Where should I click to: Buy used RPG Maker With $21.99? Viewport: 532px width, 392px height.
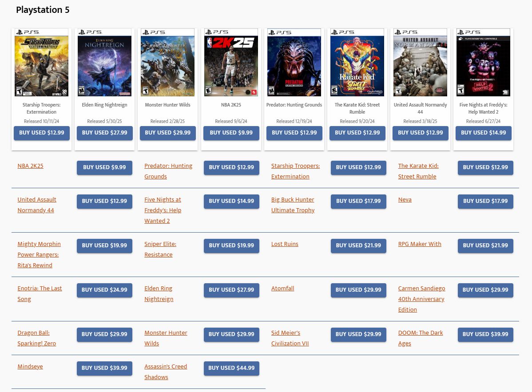[x=485, y=245]
